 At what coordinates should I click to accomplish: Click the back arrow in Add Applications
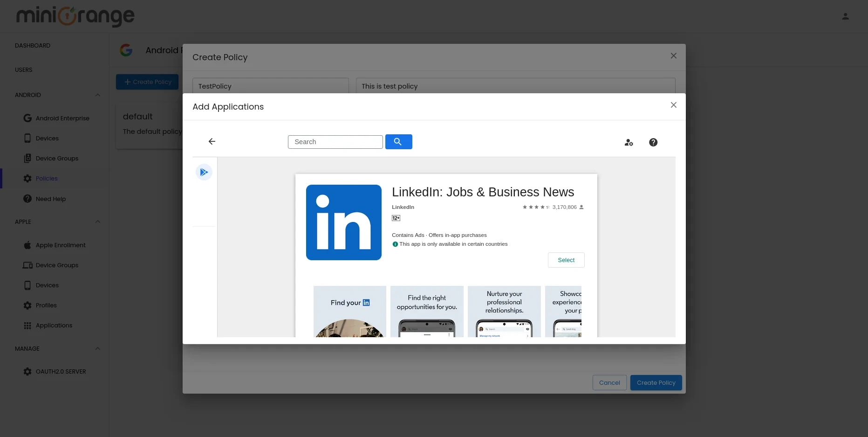[x=212, y=141]
